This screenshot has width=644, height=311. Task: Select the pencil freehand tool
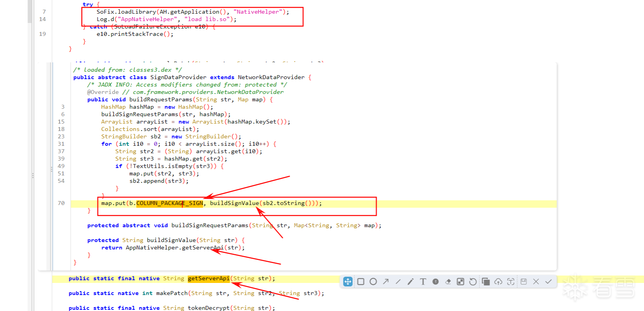click(x=410, y=281)
